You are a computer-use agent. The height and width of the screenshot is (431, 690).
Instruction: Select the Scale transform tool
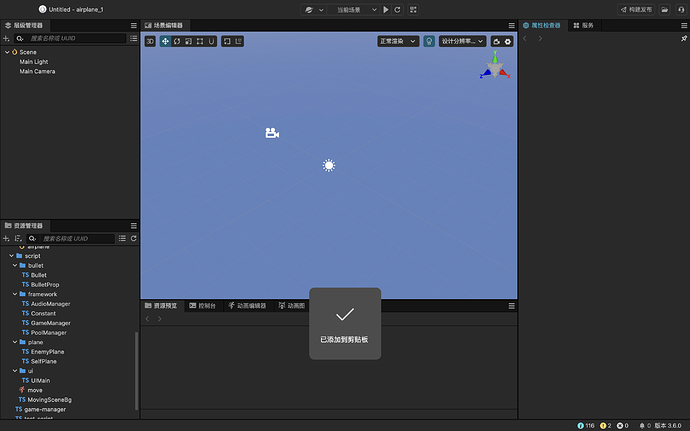pyautogui.click(x=188, y=41)
